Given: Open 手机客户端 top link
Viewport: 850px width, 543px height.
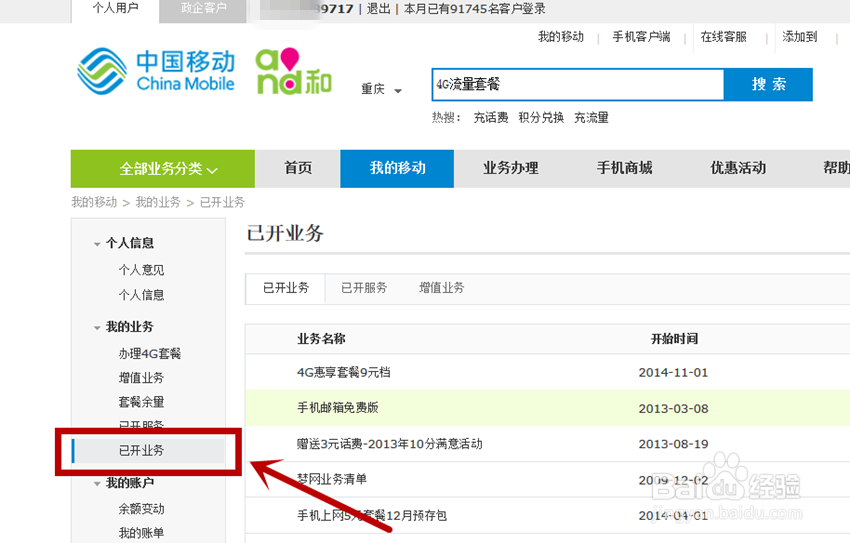Looking at the screenshot, I should [x=641, y=37].
